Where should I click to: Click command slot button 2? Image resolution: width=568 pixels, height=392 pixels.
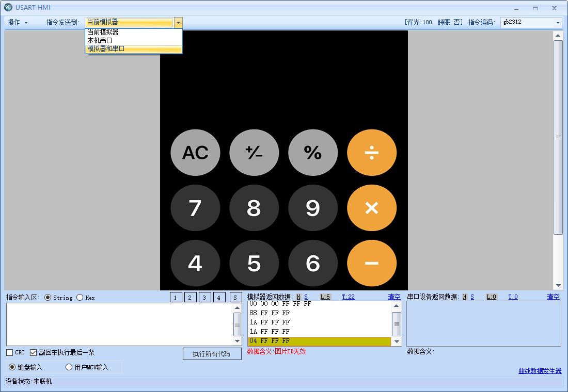pos(190,298)
